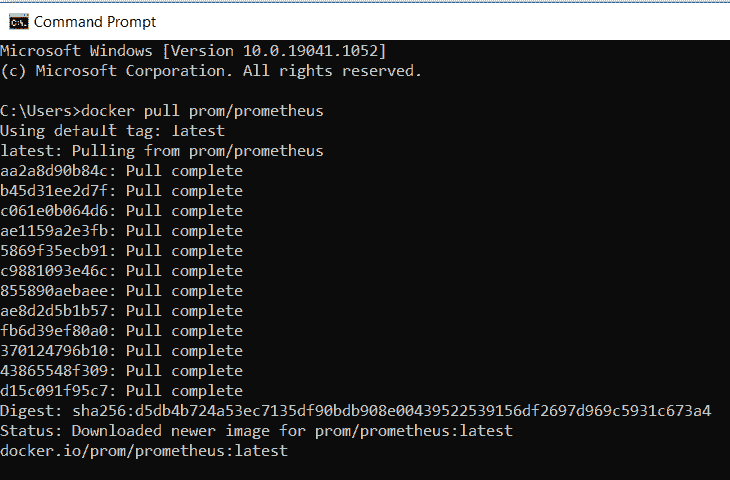This screenshot has width=730, height=480.
Task: Click the Windows version line
Action: pyautogui.click(x=193, y=51)
